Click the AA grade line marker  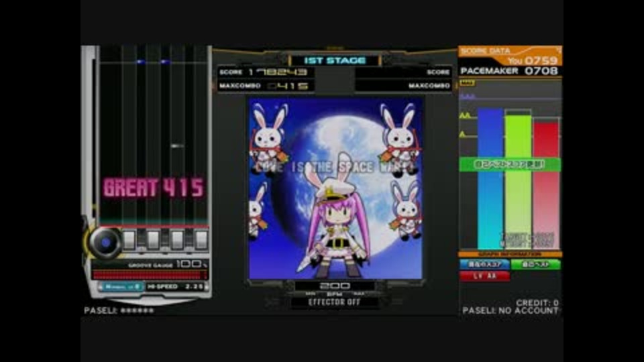466,116
